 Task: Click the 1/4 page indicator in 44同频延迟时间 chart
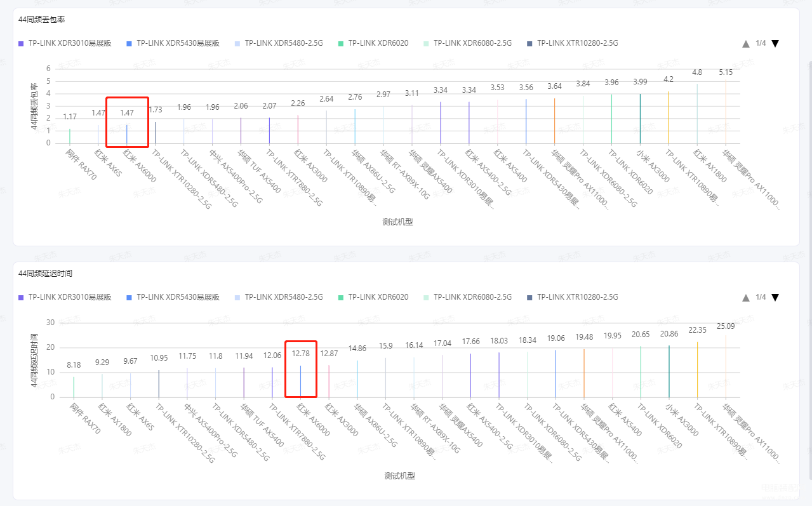point(761,298)
